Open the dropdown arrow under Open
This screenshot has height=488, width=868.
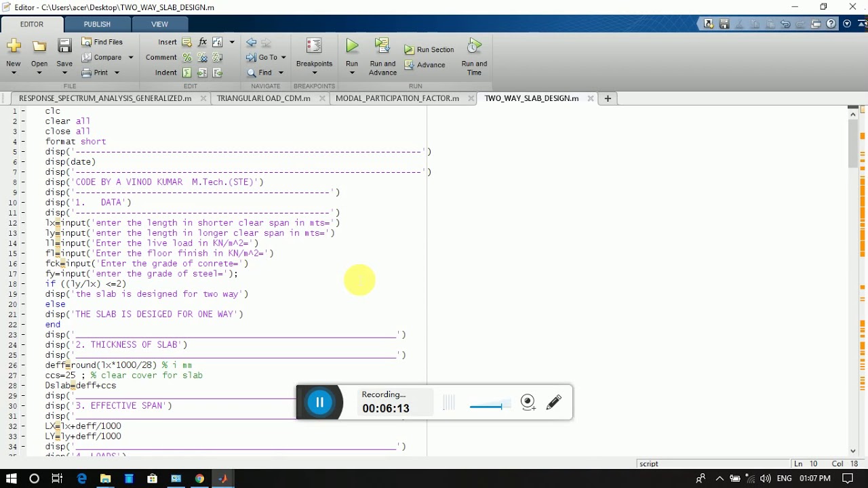(x=39, y=73)
